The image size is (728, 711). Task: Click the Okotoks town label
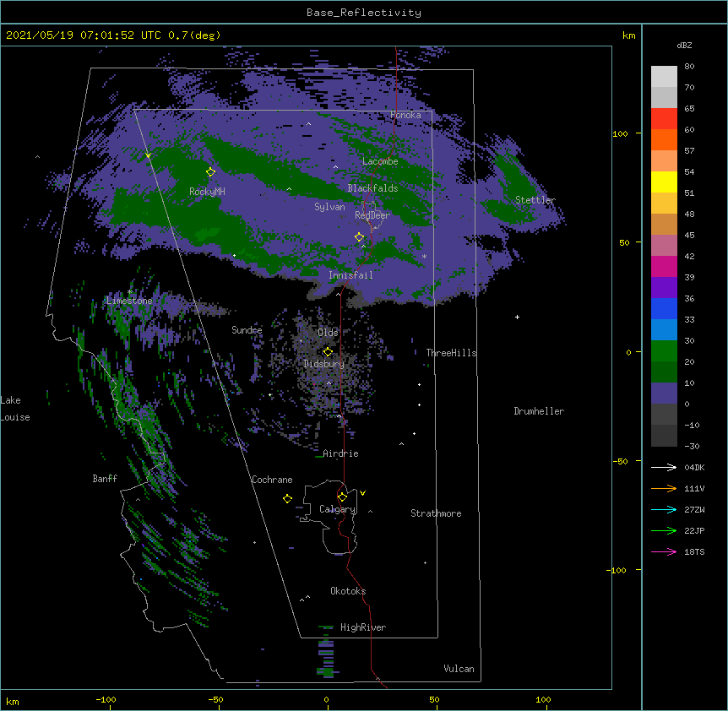pos(348,591)
